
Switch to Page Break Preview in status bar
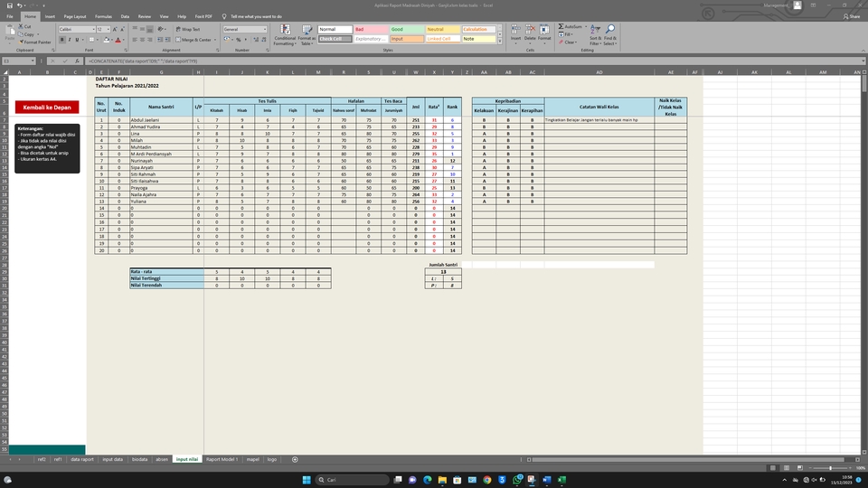800,468
